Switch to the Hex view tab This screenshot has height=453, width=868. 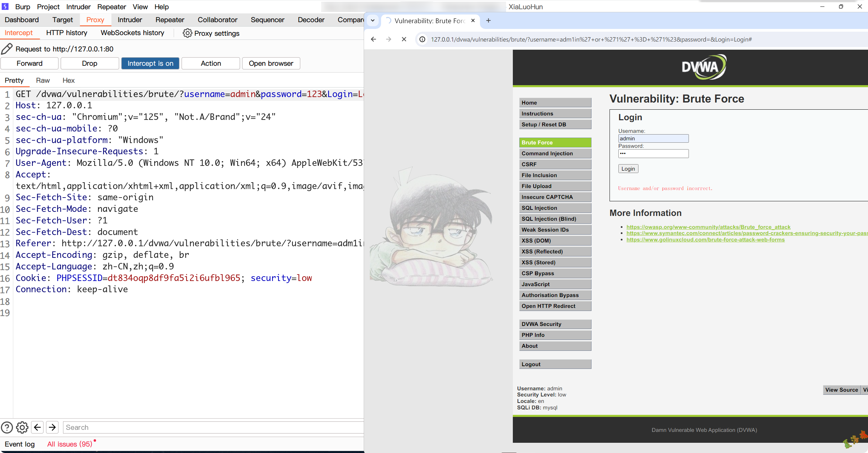pos(68,80)
